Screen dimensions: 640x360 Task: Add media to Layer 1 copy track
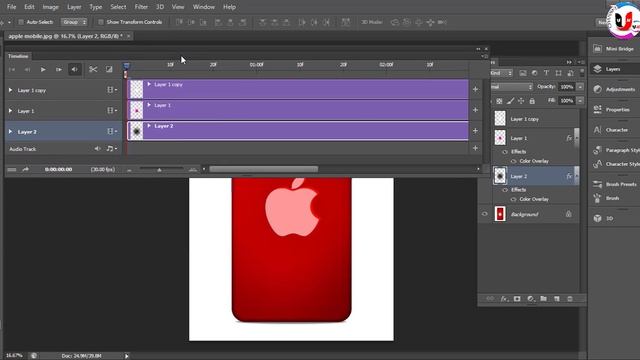click(475, 89)
